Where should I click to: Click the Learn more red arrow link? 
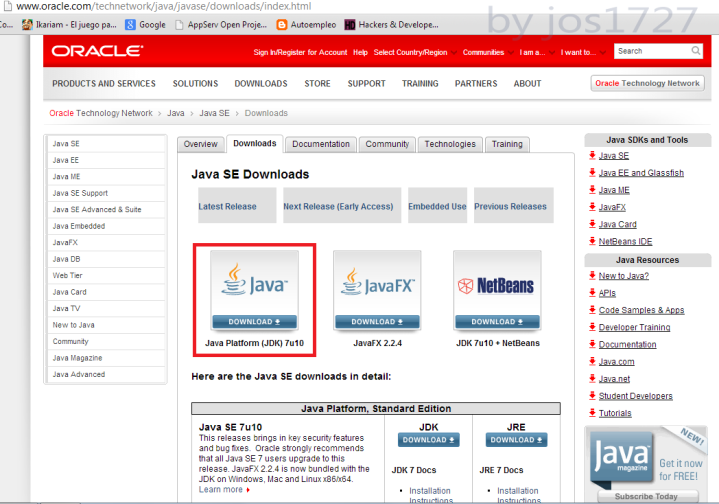pos(224,490)
